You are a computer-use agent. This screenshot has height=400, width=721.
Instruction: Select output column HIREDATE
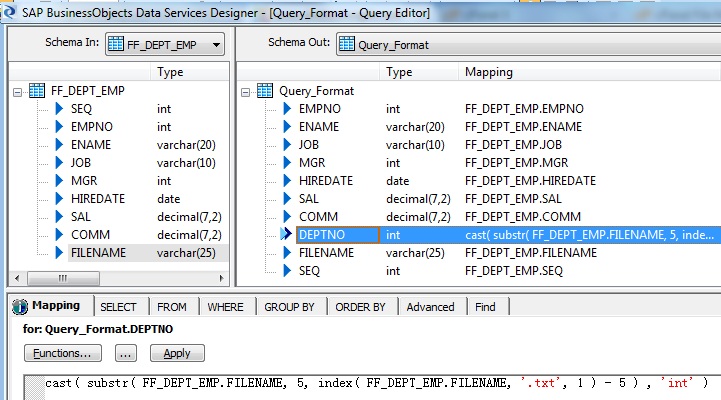(326, 181)
